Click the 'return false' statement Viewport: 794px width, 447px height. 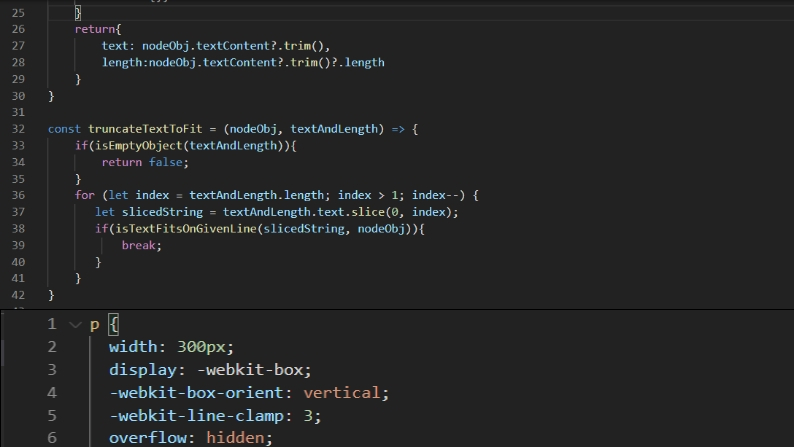click(144, 162)
